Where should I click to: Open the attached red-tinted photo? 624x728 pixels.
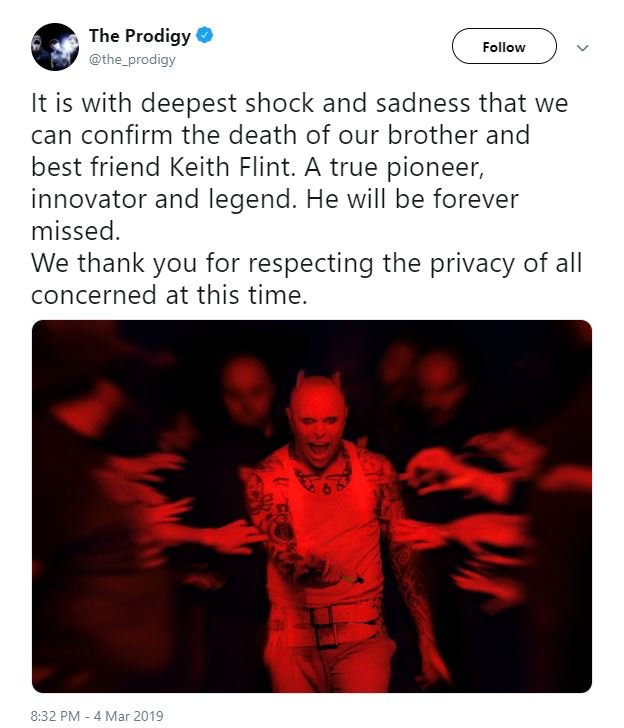click(x=312, y=506)
